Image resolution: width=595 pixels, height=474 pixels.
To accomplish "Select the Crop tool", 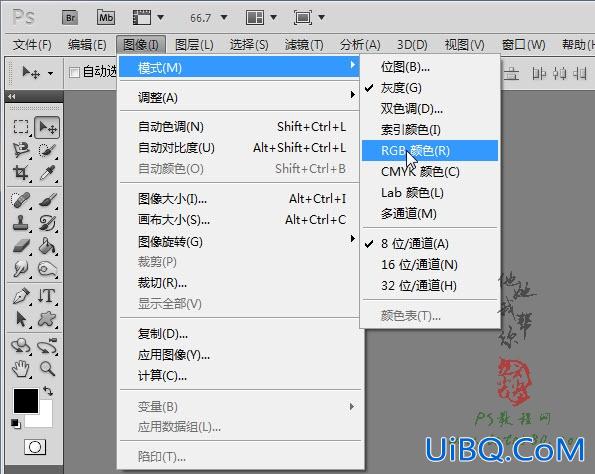I will tap(21, 173).
